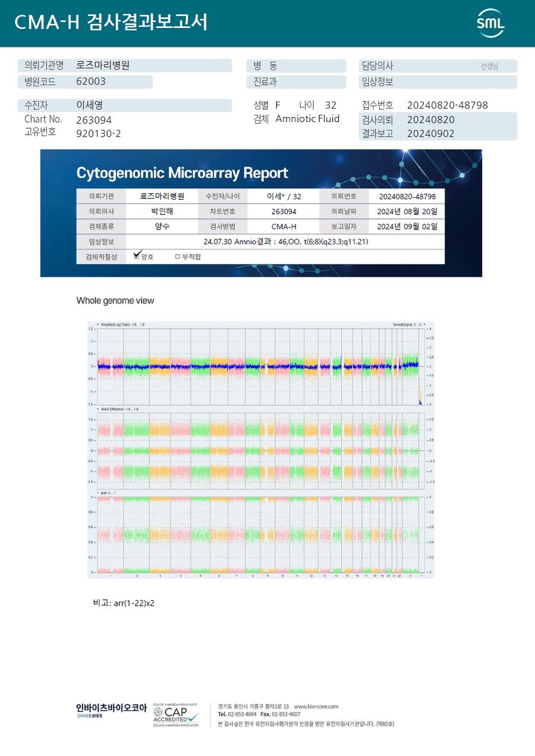This screenshot has width=535, height=756.
Task: Click specimen type cell 양수
Action: pyautogui.click(x=162, y=227)
